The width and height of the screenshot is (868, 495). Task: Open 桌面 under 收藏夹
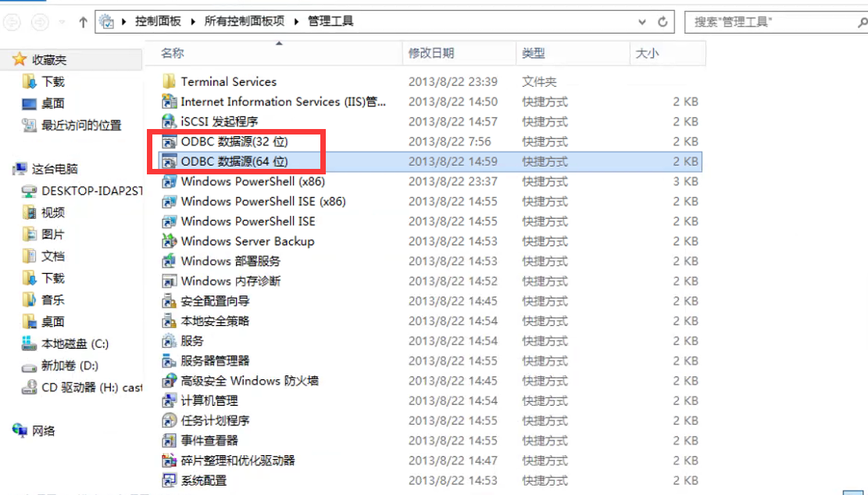click(53, 104)
